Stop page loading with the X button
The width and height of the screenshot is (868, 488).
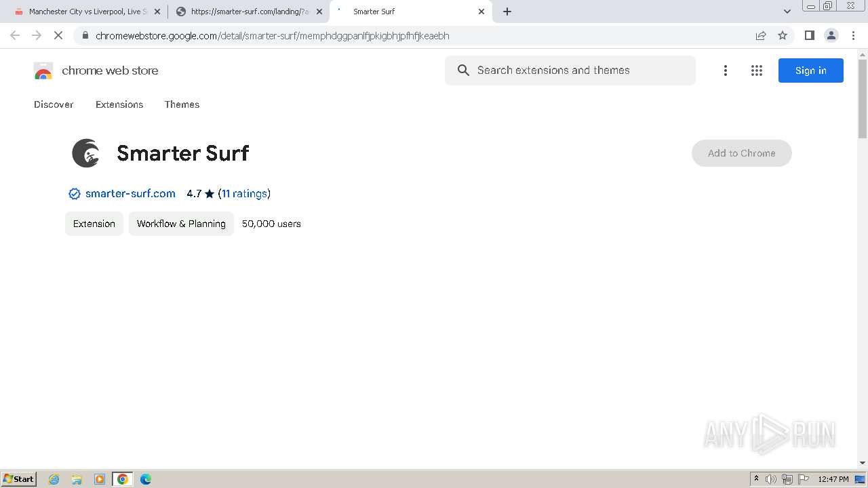pos(58,35)
